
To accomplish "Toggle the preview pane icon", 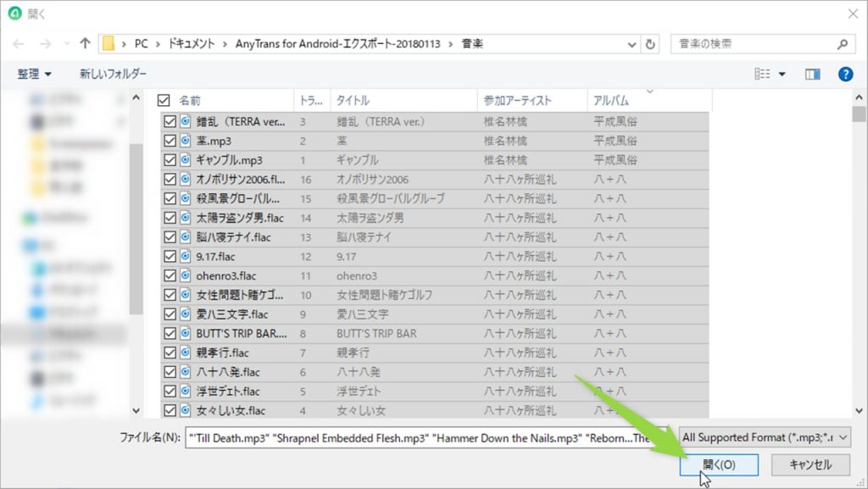I will (813, 75).
